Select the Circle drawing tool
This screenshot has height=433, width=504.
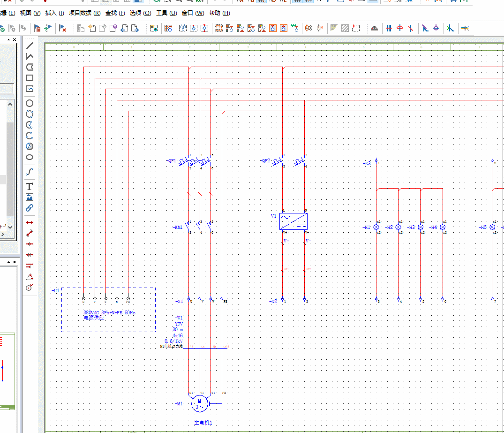pos(30,103)
